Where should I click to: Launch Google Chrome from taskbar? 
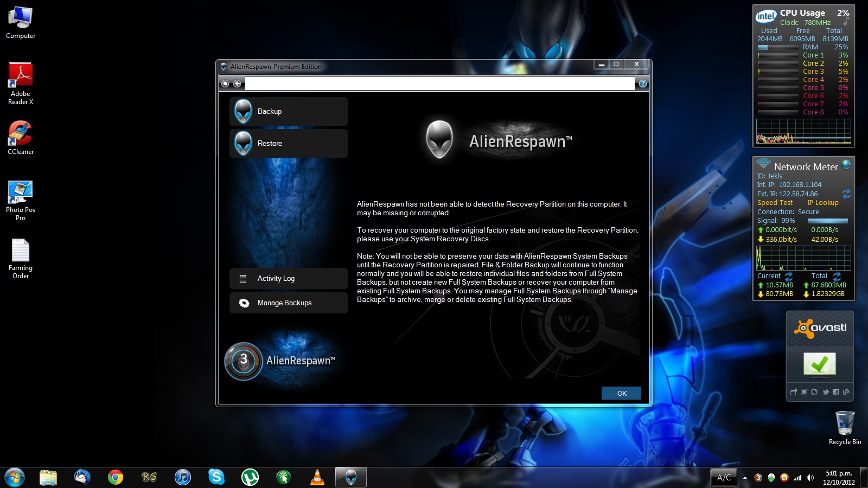[116, 477]
